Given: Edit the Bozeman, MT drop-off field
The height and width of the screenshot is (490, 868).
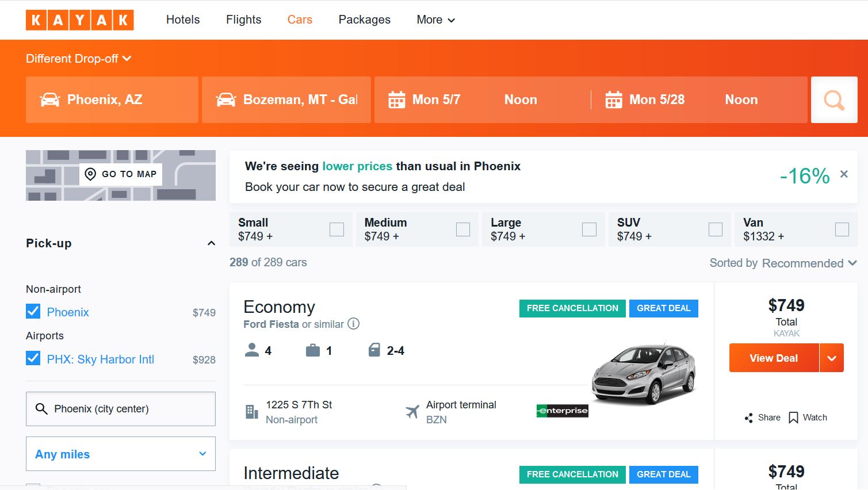Looking at the screenshot, I should (286, 99).
